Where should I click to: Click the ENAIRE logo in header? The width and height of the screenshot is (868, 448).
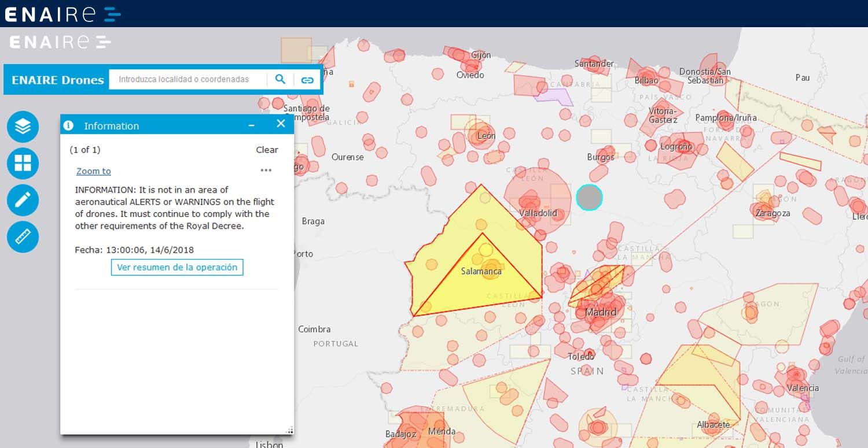pyautogui.click(x=62, y=14)
